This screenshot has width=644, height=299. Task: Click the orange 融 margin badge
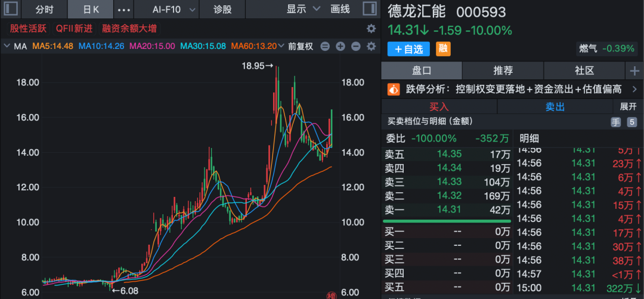[443, 49]
